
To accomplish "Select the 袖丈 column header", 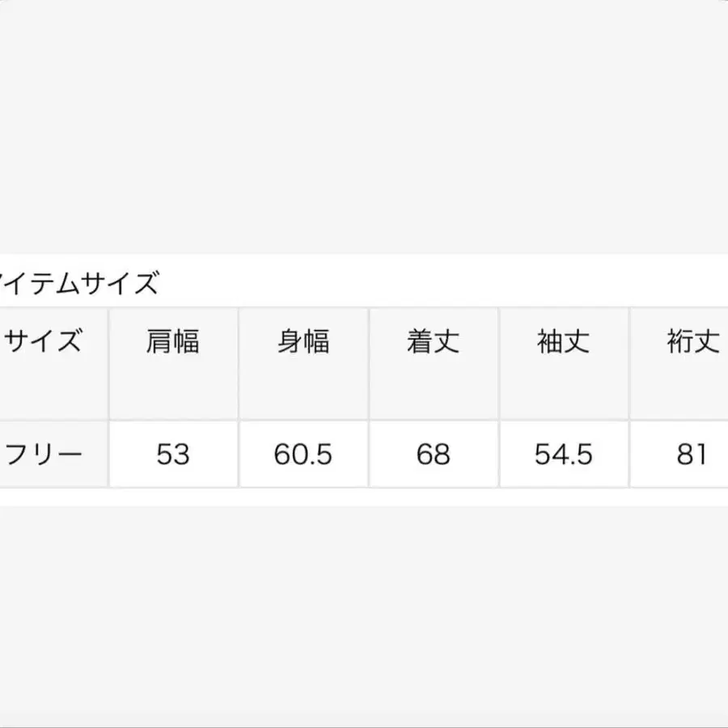I will (x=563, y=342).
